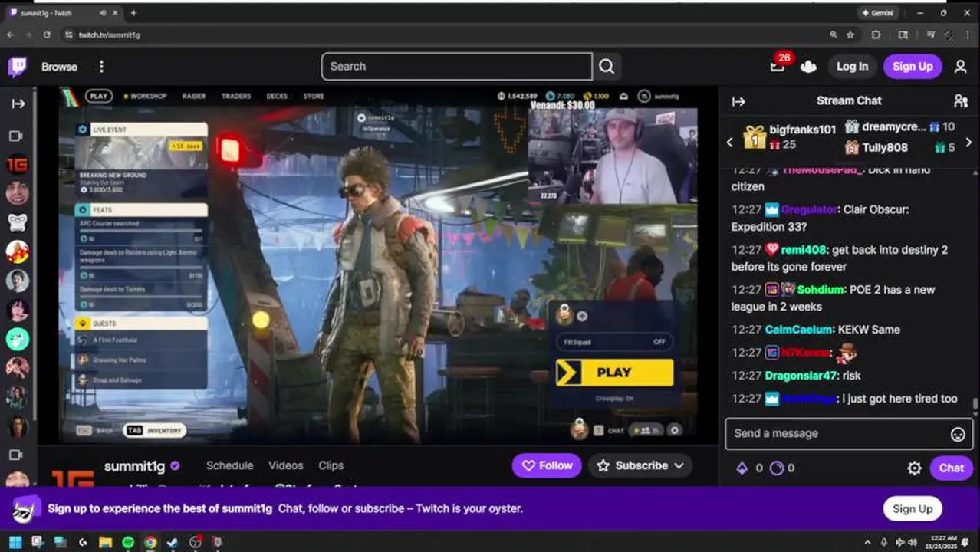
Task: Open the Schedule tab
Action: pos(229,465)
